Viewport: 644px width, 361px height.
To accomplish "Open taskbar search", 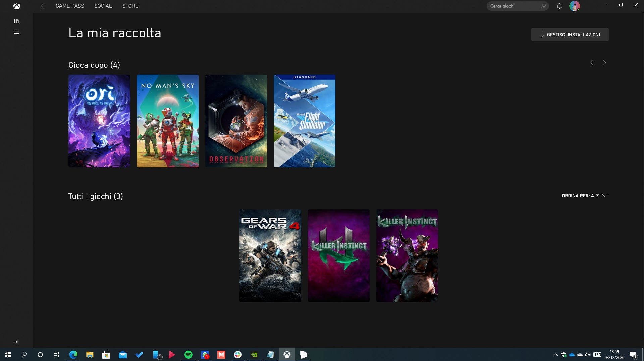I will [x=24, y=355].
